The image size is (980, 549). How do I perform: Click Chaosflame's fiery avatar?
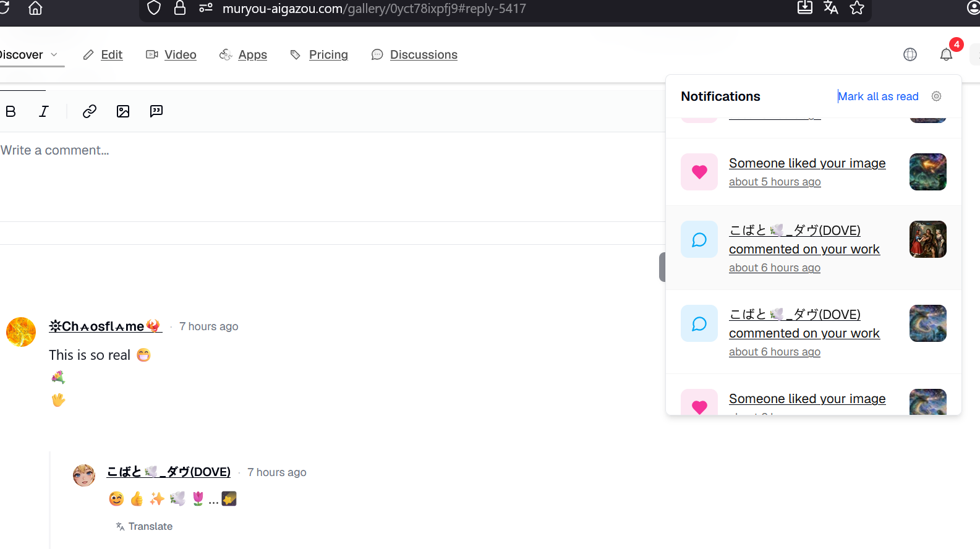click(21, 332)
